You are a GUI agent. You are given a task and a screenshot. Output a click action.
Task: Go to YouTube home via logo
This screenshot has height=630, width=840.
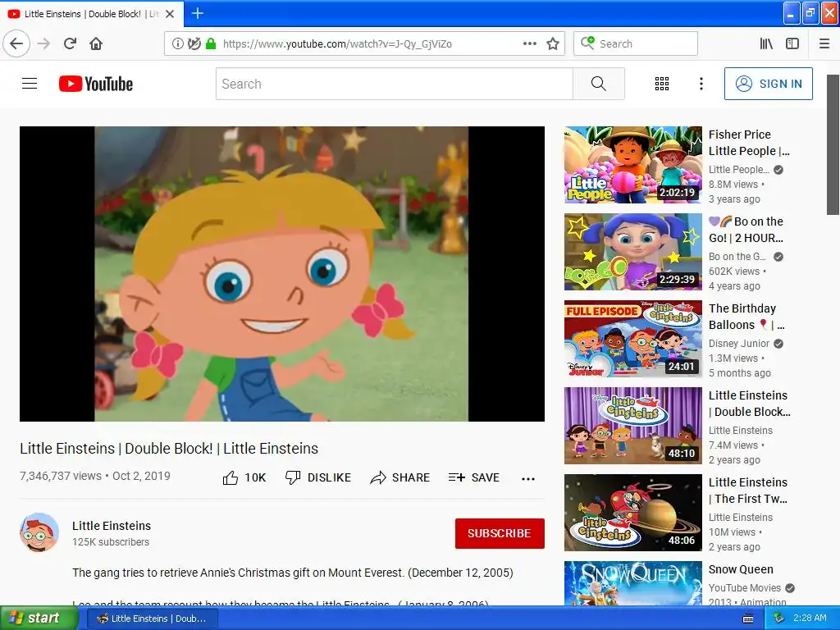[96, 84]
